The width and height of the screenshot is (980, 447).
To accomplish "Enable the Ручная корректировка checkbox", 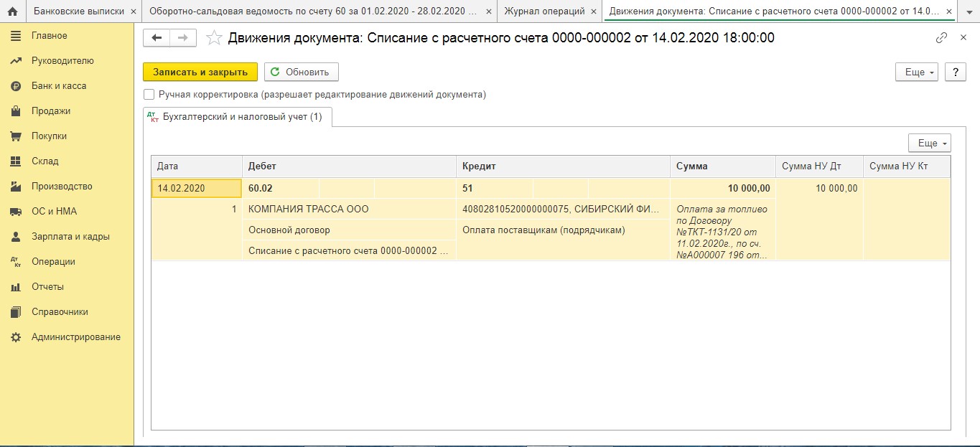I will click(x=149, y=95).
